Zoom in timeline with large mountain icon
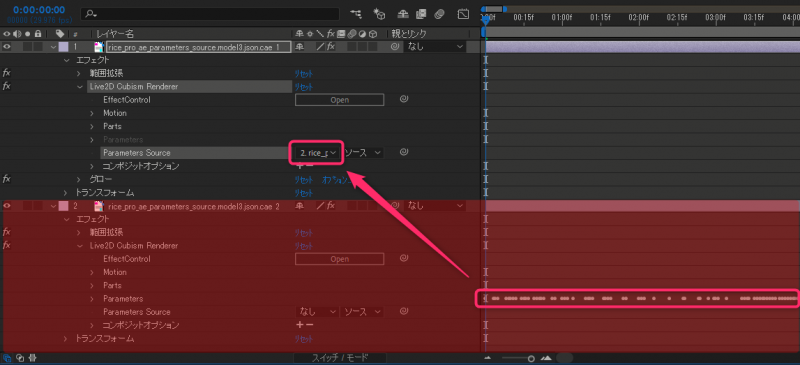 (546, 358)
